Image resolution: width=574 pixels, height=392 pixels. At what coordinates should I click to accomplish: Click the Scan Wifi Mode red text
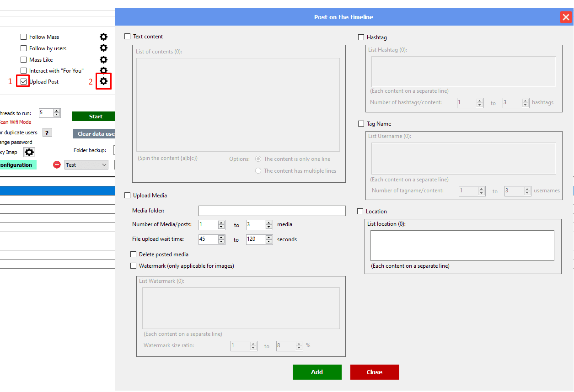click(16, 122)
